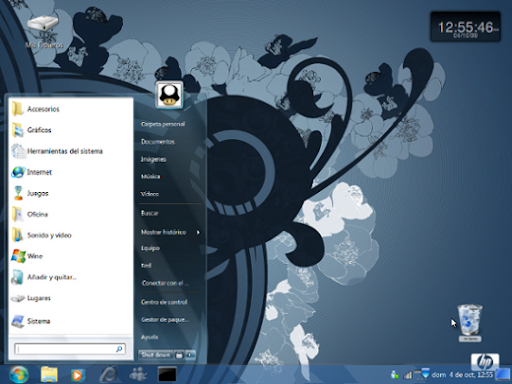
Task: Click the taskbar date and time
Action: point(462,375)
